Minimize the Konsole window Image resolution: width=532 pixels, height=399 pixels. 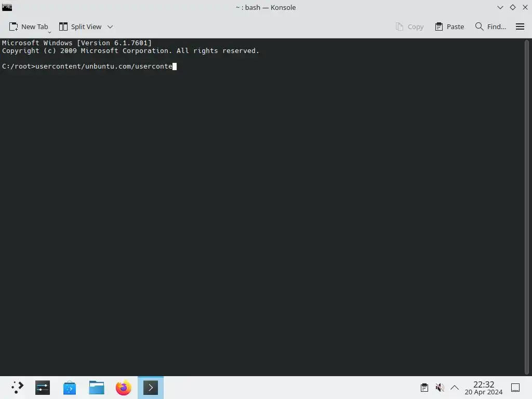(500, 7)
